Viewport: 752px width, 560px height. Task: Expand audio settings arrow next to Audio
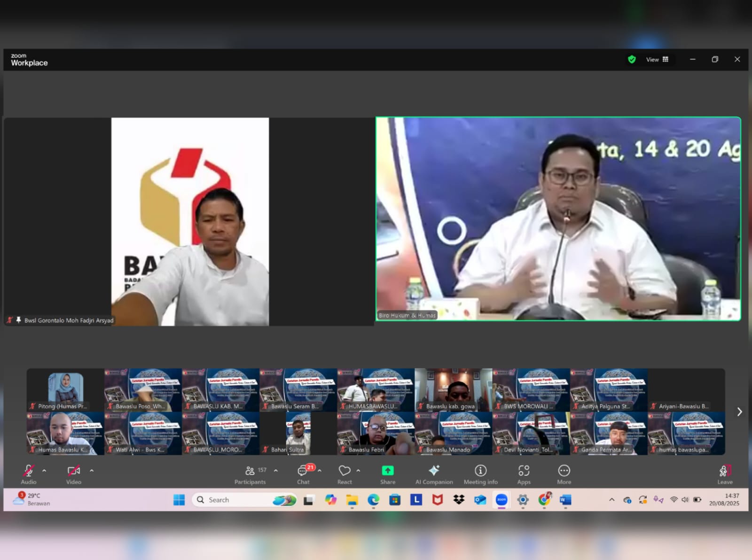[x=44, y=470]
